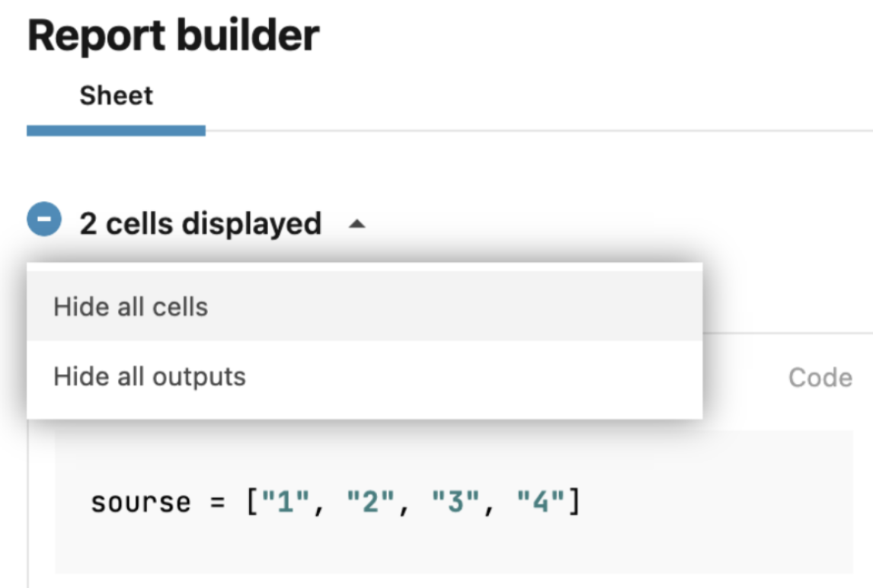Choose Hide all outputs option
873x588 pixels.
tap(149, 375)
